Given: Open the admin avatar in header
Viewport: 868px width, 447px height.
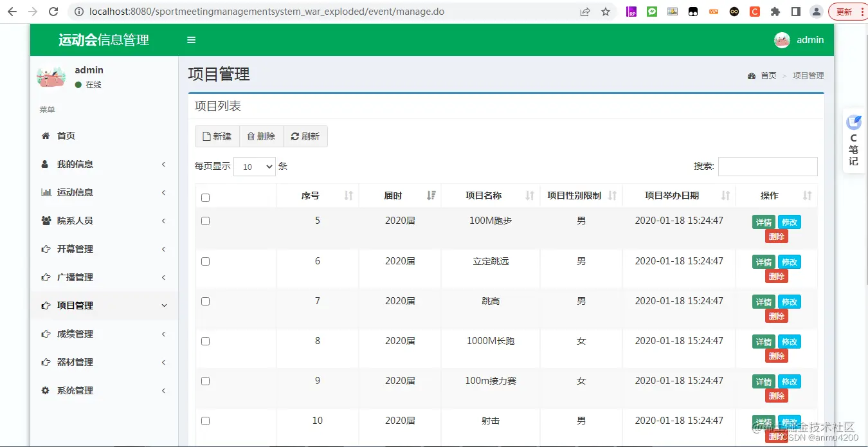Looking at the screenshot, I should (782, 40).
